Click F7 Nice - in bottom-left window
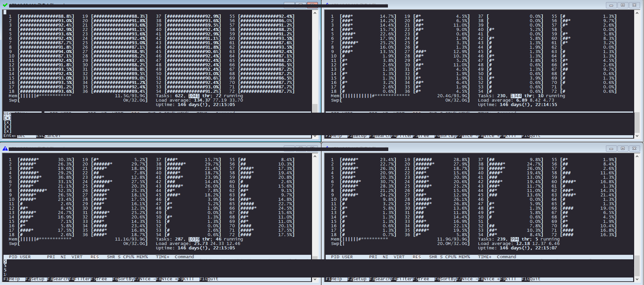The image size is (644, 285). [x=145, y=279]
